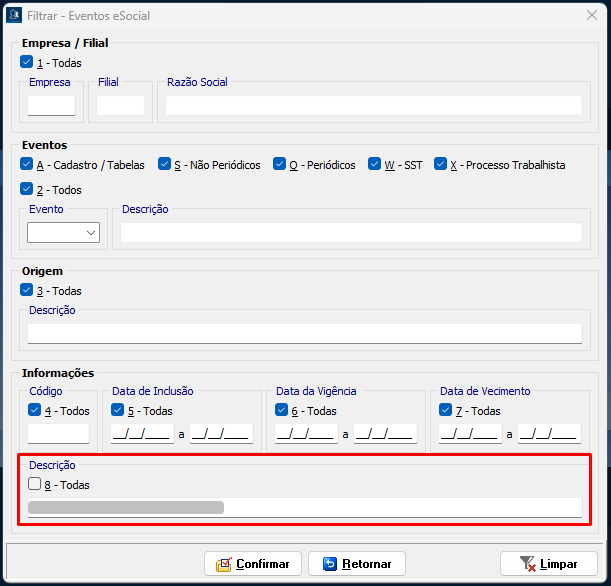The width and height of the screenshot is (611, 586).
Task: Toggle X - Processo Trabalhista checkbox
Action: point(440,165)
